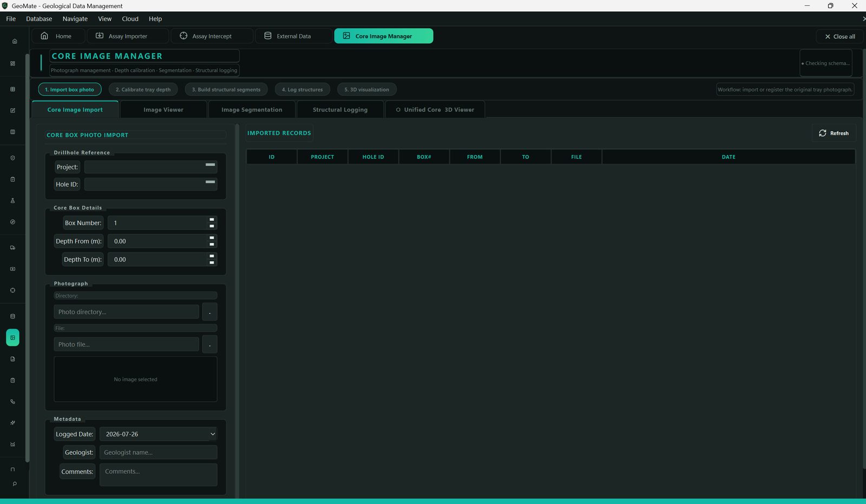Open the Navigate menu
Viewport: 866px width, 504px height.
coord(75,19)
